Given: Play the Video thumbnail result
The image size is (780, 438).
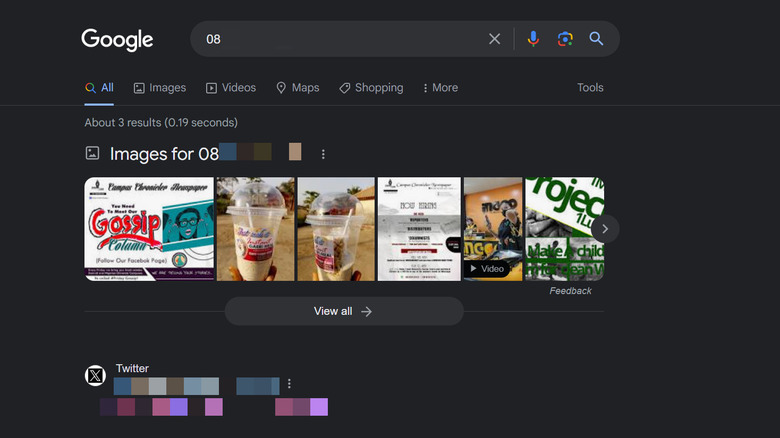Looking at the screenshot, I should (493, 229).
